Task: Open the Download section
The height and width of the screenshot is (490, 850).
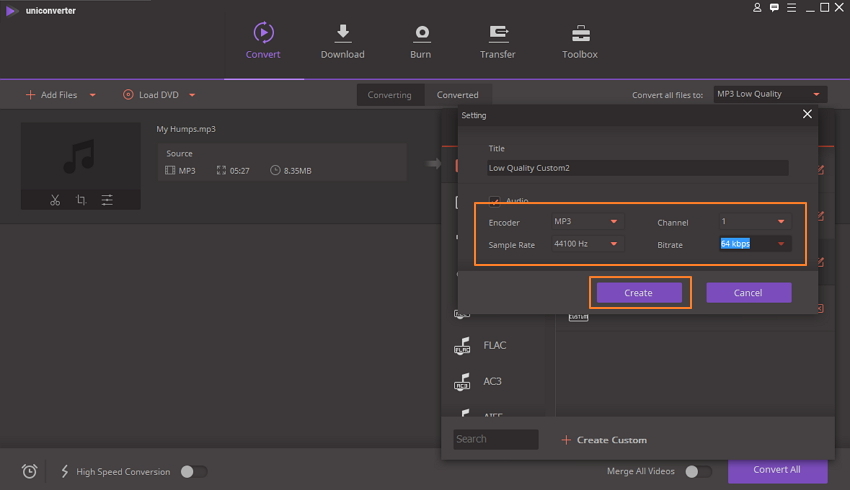Action: click(342, 41)
